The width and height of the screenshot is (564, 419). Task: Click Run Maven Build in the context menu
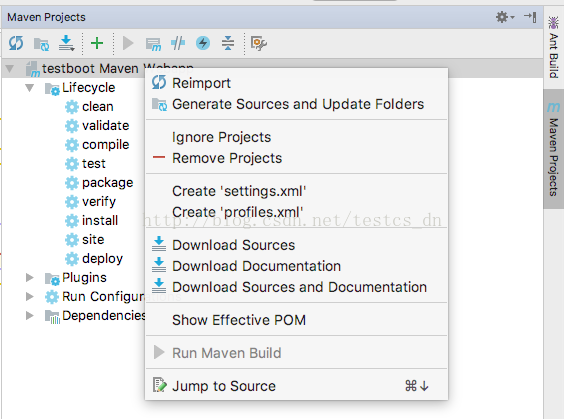pyautogui.click(x=296, y=353)
